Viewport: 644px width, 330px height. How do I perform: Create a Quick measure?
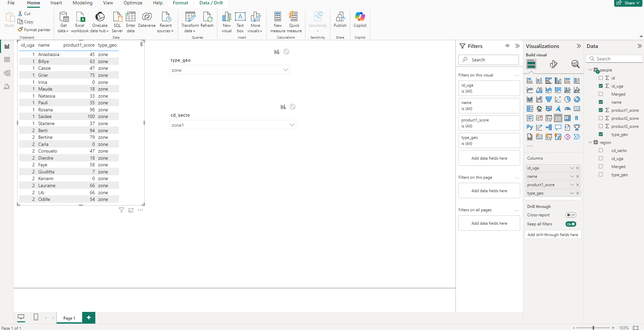point(294,22)
